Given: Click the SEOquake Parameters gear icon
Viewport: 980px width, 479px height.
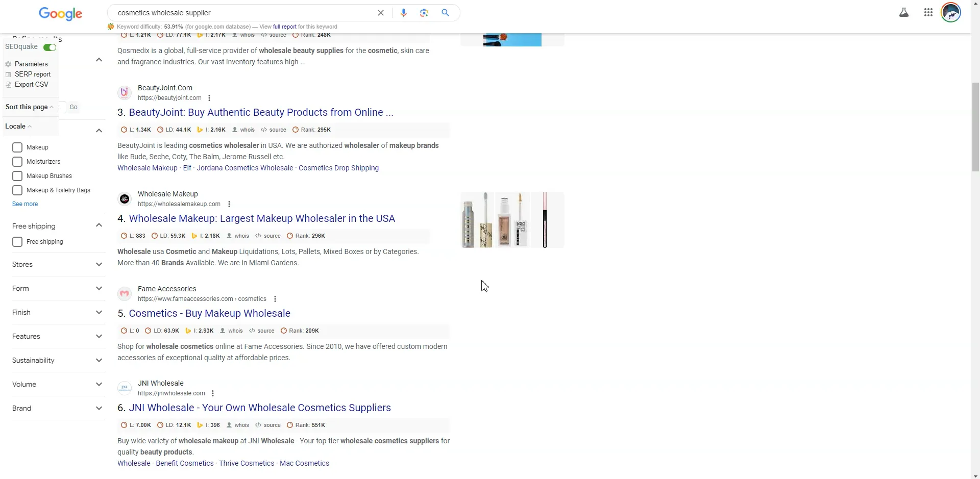Looking at the screenshot, I should (8, 64).
